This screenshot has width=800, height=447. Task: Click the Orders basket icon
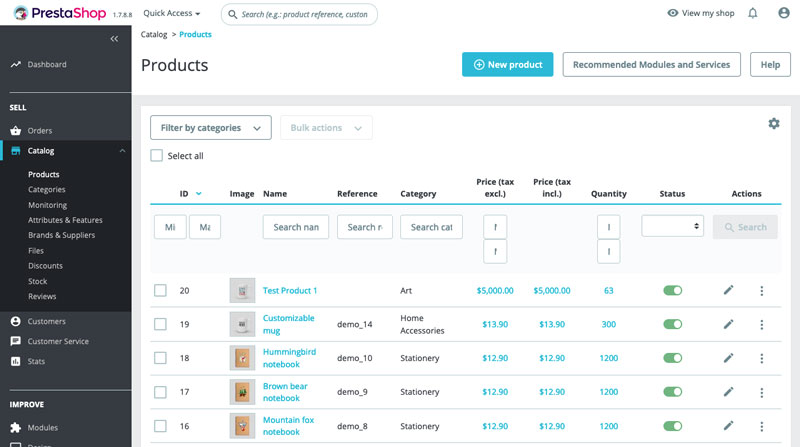point(16,131)
